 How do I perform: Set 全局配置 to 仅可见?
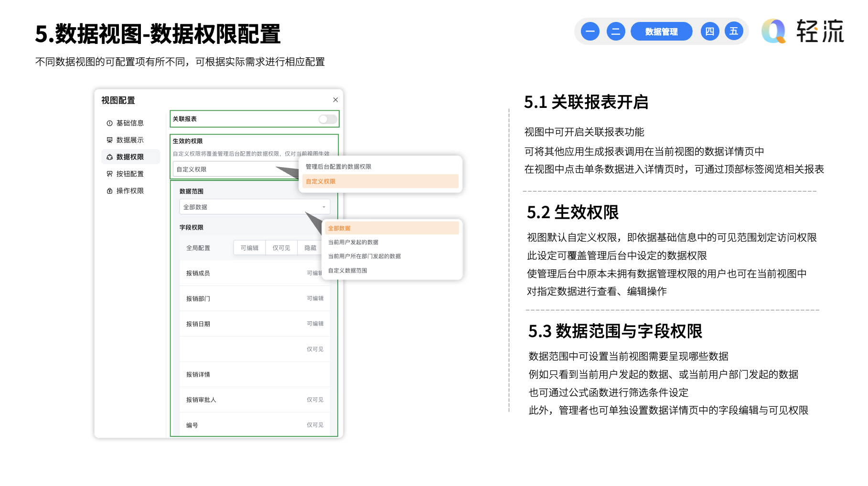(x=281, y=248)
